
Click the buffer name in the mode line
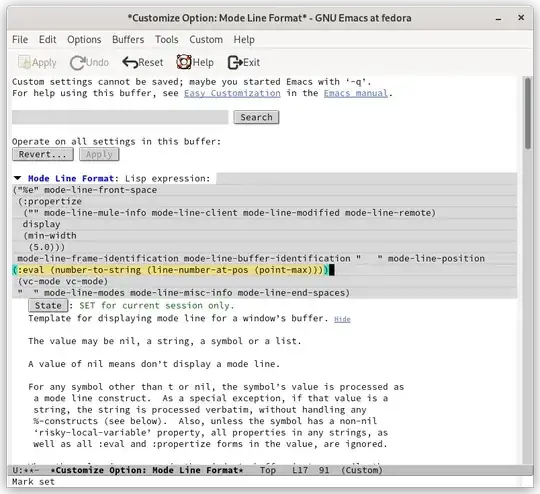click(x=147, y=470)
